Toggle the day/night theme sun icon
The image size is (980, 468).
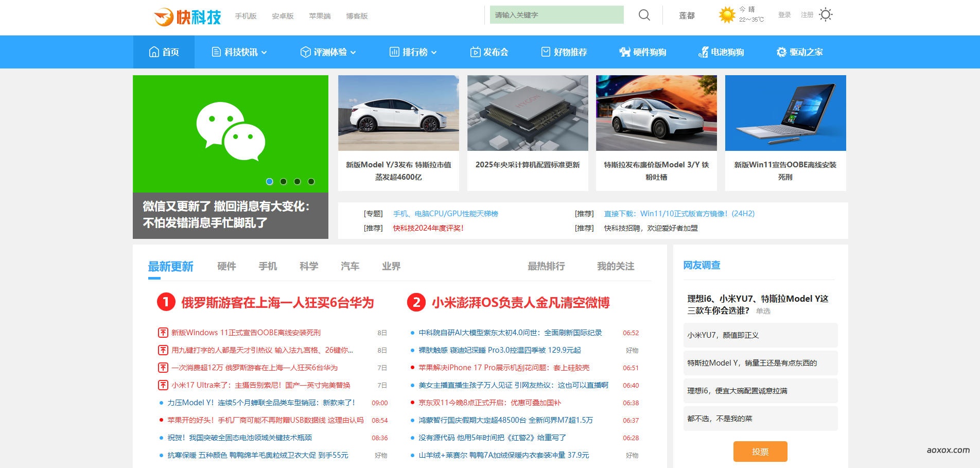[825, 15]
